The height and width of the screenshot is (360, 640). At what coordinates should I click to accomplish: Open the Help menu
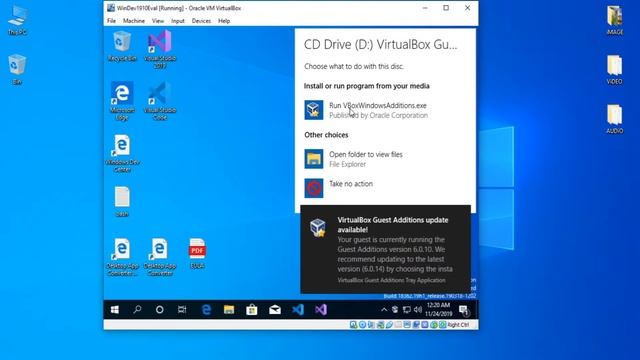(224, 21)
